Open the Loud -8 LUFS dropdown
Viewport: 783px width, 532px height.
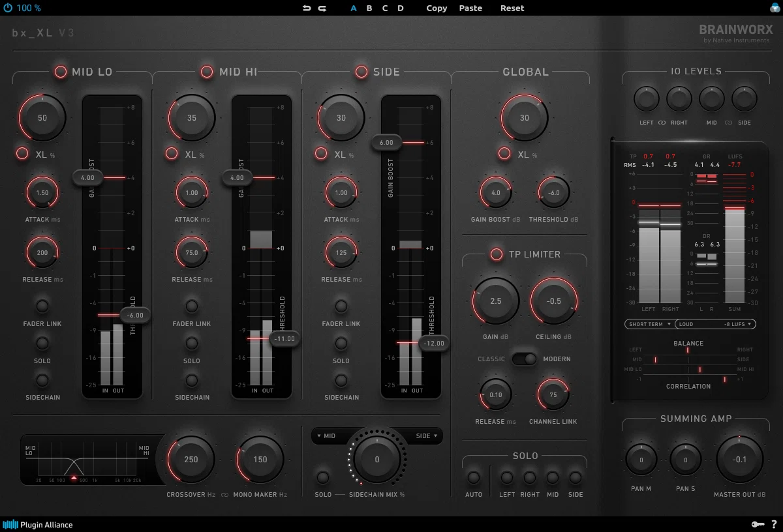(x=716, y=324)
